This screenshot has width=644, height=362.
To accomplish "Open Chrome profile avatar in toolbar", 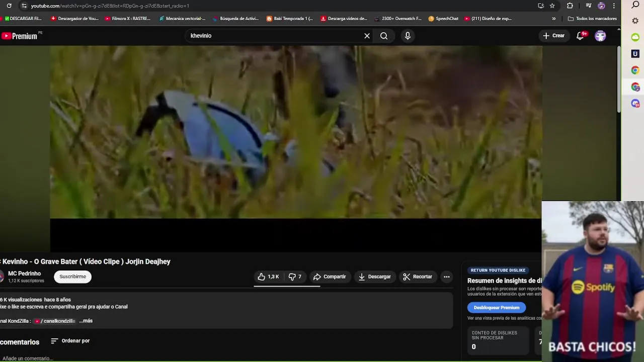I will [601, 6].
